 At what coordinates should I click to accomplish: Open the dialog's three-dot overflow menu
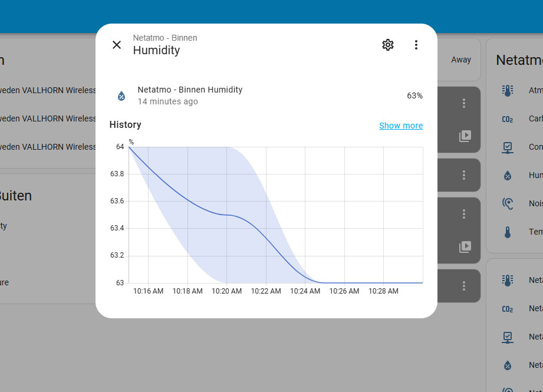point(416,45)
